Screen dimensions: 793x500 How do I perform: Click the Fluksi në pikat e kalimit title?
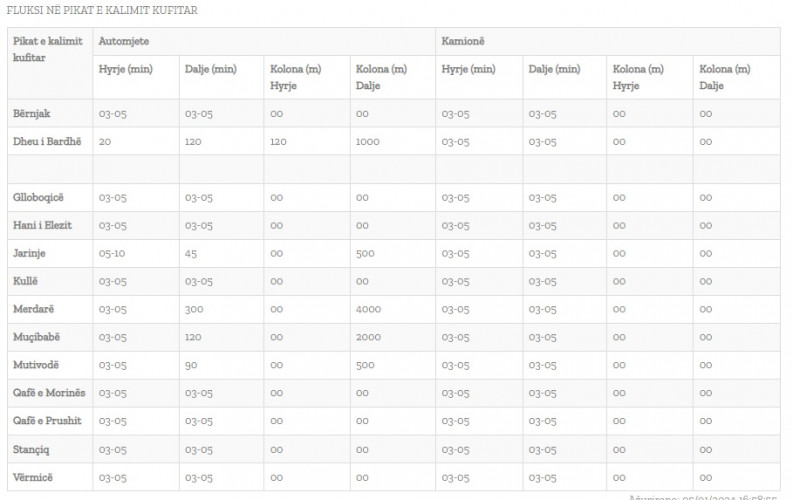pos(102,10)
